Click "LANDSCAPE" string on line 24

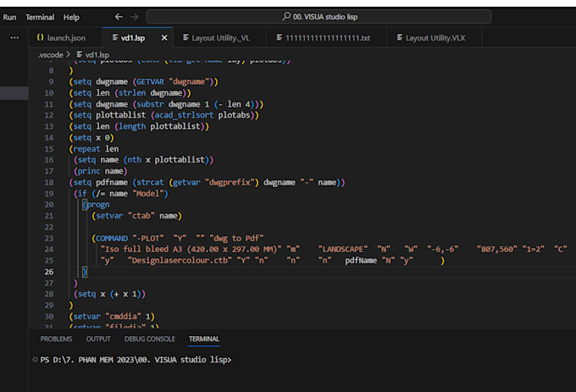343,249
